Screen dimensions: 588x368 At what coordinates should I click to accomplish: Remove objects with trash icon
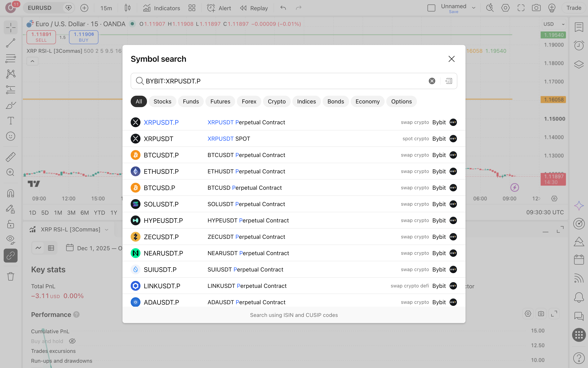(x=10, y=276)
